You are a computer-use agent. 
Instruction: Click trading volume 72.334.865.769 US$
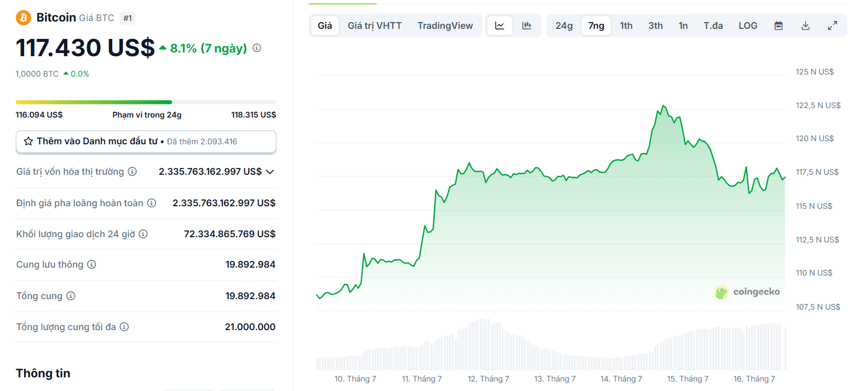click(x=230, y=234)
